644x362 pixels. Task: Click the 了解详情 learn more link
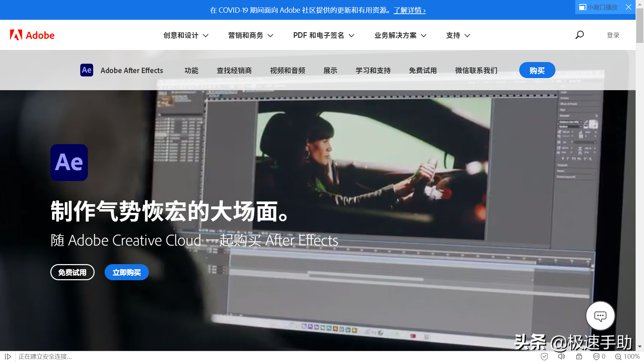point(408,10)
